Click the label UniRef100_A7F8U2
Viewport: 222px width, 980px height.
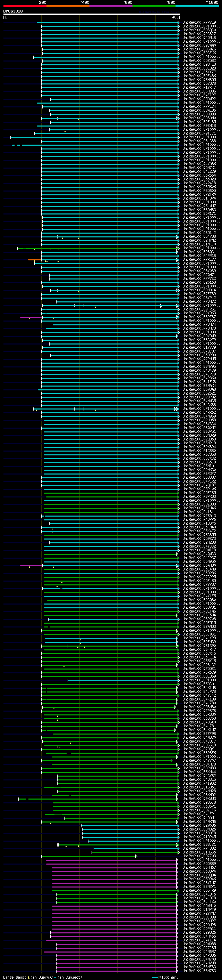pos(199,848)
